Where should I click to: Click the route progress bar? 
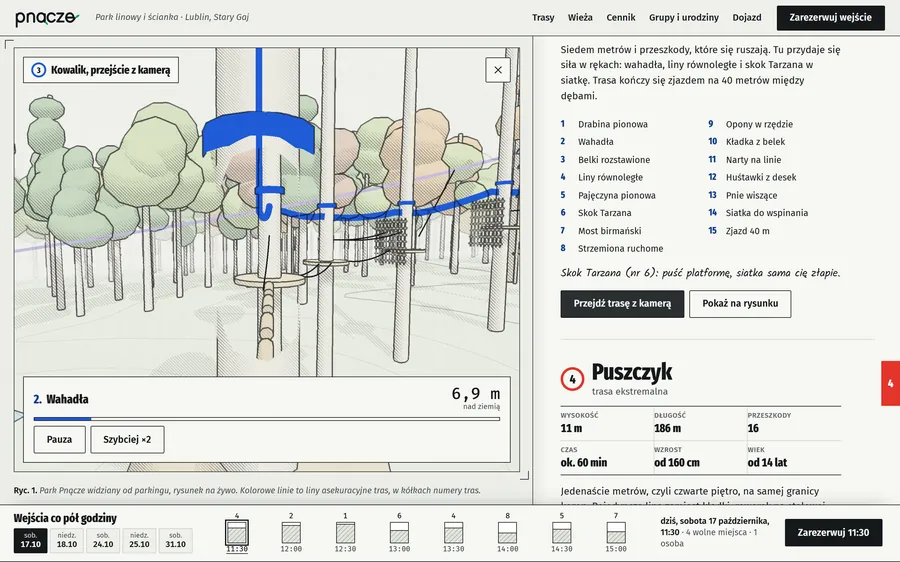tap(267, 419)
